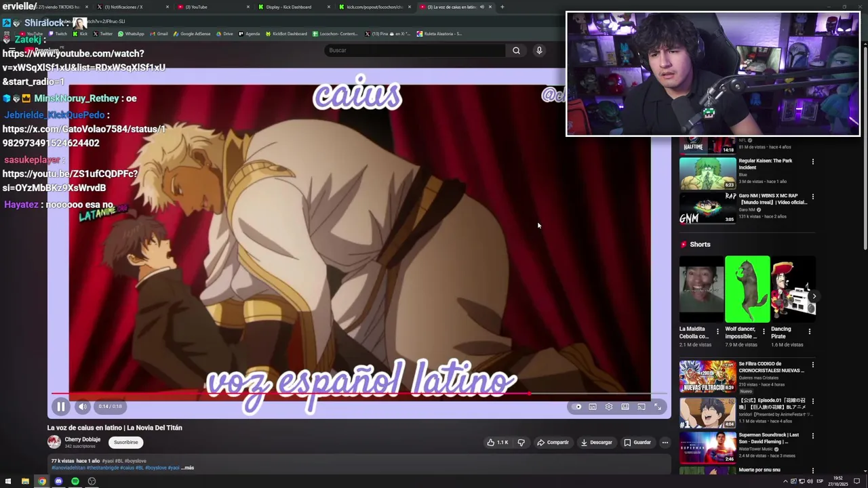Open the Wolf dancer short

[x=747, y=289]
